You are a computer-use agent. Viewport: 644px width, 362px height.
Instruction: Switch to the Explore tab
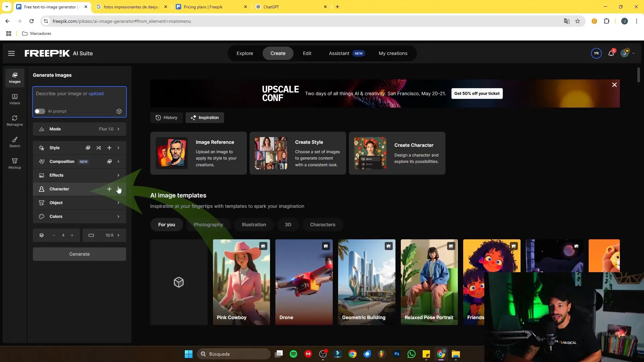tap(245, 53)
